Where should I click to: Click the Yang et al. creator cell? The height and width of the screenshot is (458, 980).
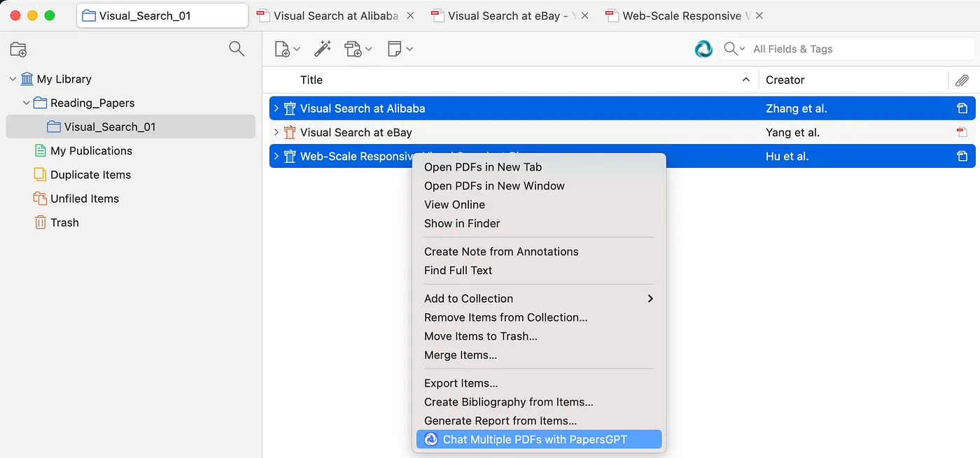792,132
